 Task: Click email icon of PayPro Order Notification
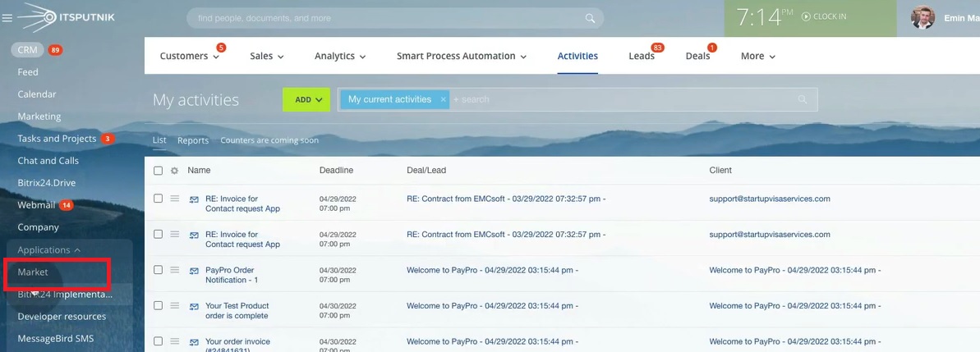195,271
